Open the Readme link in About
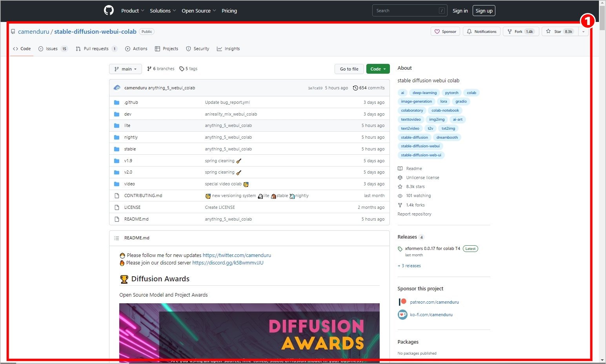 point(410,168)
